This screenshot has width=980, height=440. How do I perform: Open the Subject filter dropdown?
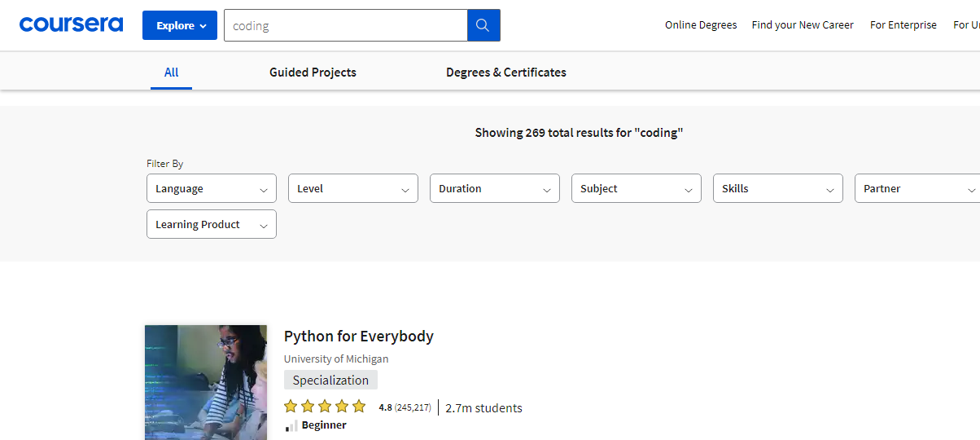[x=636, y=188]
